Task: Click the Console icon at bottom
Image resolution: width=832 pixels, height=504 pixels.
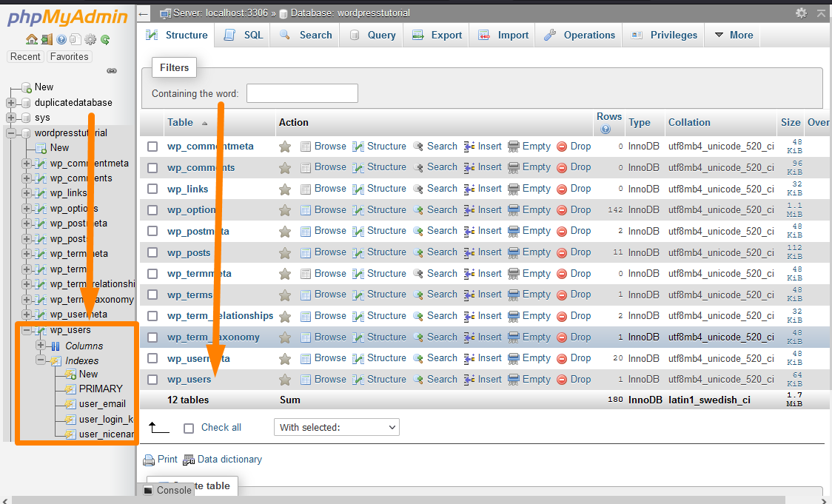Action: point(149,490)
